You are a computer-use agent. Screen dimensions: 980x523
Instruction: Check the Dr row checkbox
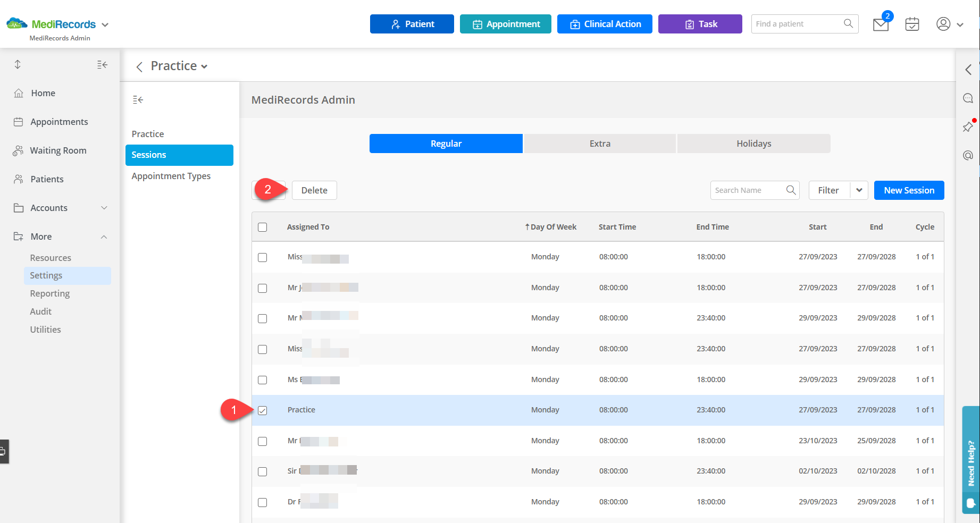(x=262, y=502)
